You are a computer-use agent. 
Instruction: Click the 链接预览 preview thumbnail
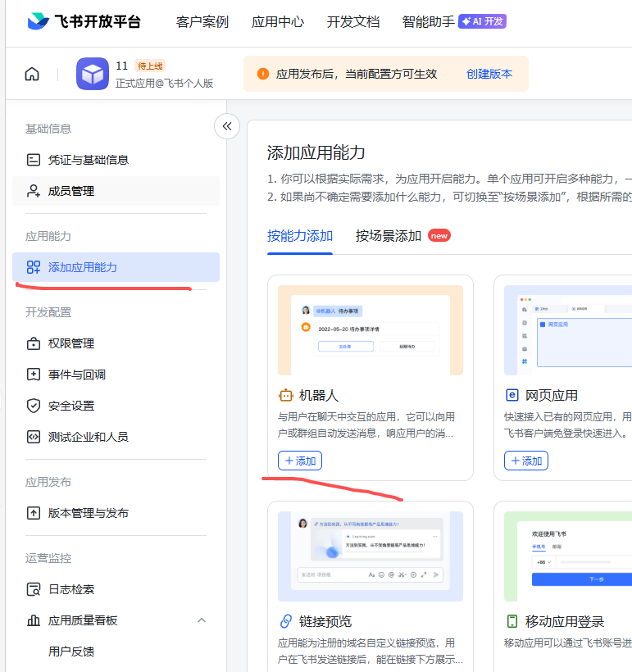click(371, 556)
